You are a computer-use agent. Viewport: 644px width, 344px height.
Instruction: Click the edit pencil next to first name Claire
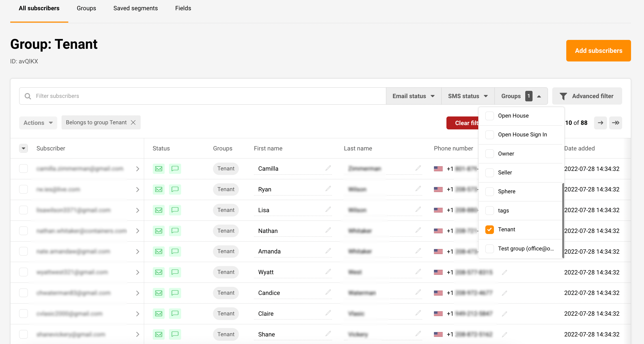tap(328, 313)
